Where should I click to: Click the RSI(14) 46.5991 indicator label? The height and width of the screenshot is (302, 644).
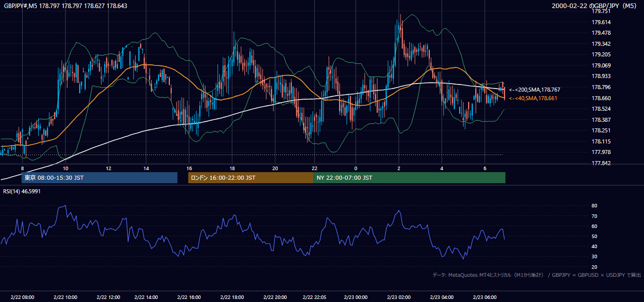pos(22,191)
